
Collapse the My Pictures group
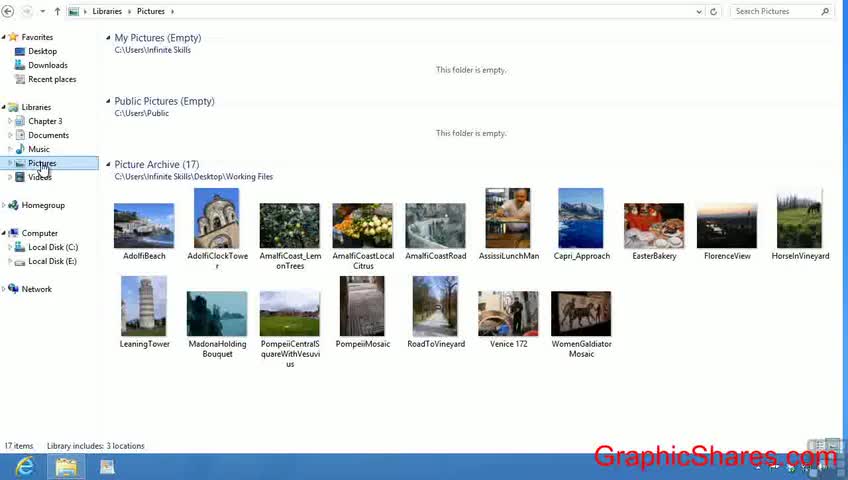[108, 38]
